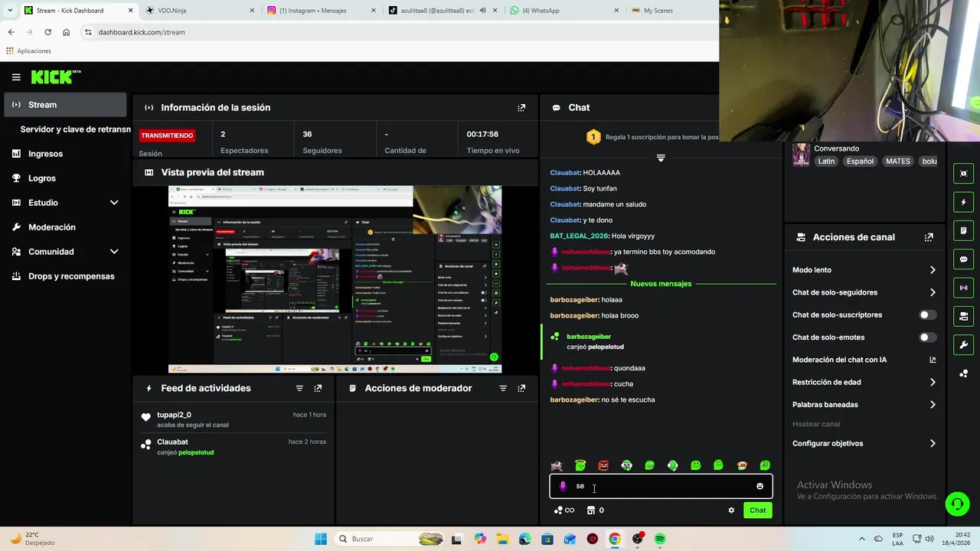
Task: Open Servidor y clave de retransmisión
Action: [74, 129]
